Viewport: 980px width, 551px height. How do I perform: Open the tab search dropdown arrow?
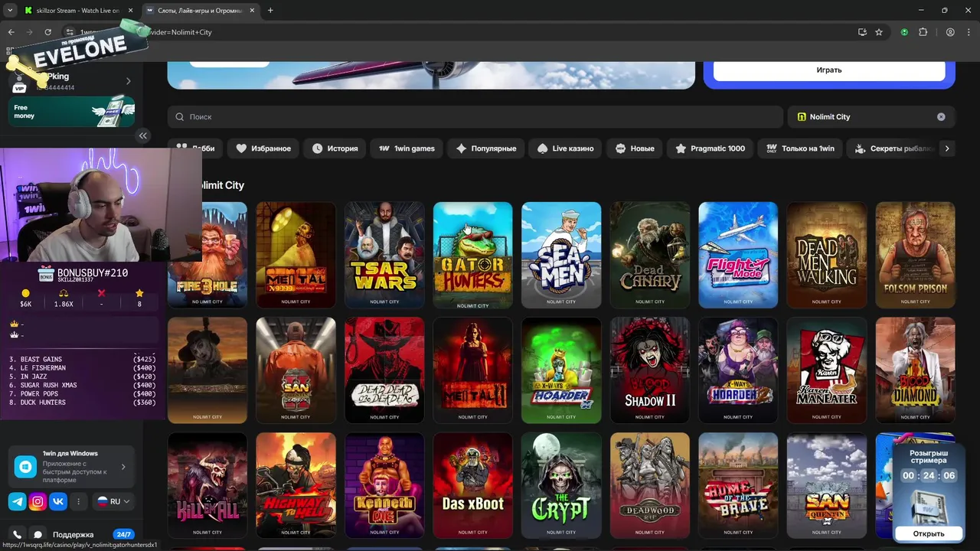(x=10, y=11)
